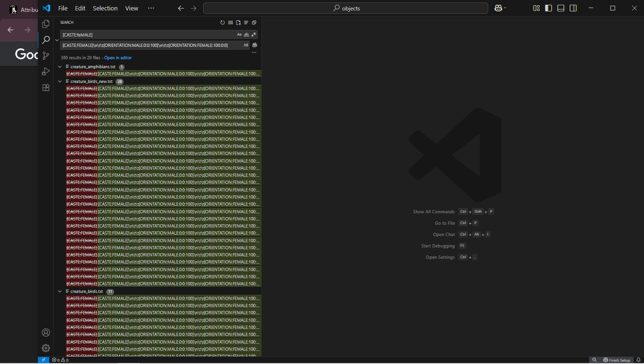Click the 11 results badge for creature_birds.txt
This screenshot has height=364, width=644.
(110, 291)
